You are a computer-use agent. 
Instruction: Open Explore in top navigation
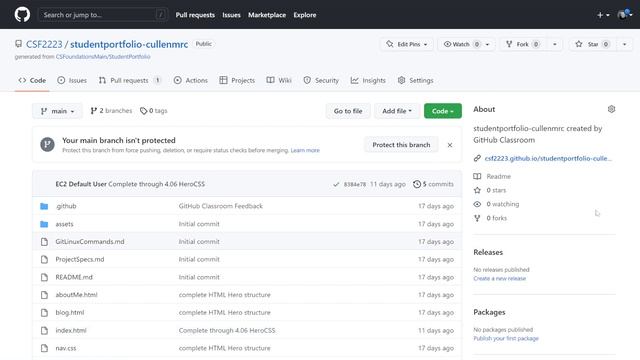(x=304, y=15)
